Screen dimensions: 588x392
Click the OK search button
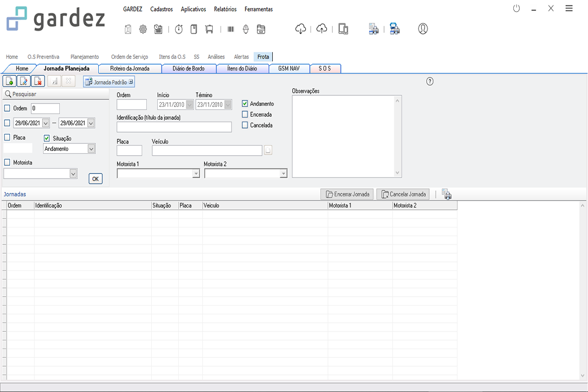(96, 179)
